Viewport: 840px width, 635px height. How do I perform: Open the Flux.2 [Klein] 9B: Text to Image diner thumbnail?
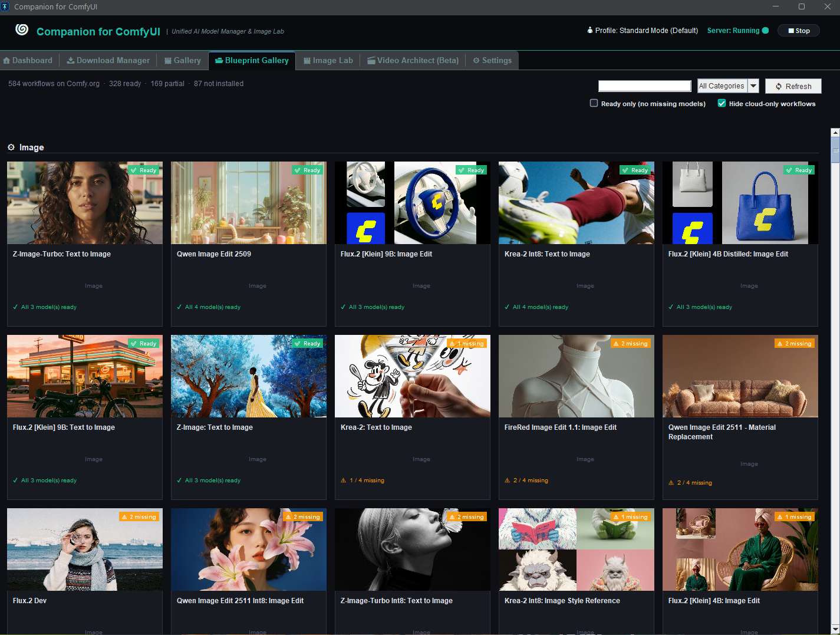coord(85,376)
